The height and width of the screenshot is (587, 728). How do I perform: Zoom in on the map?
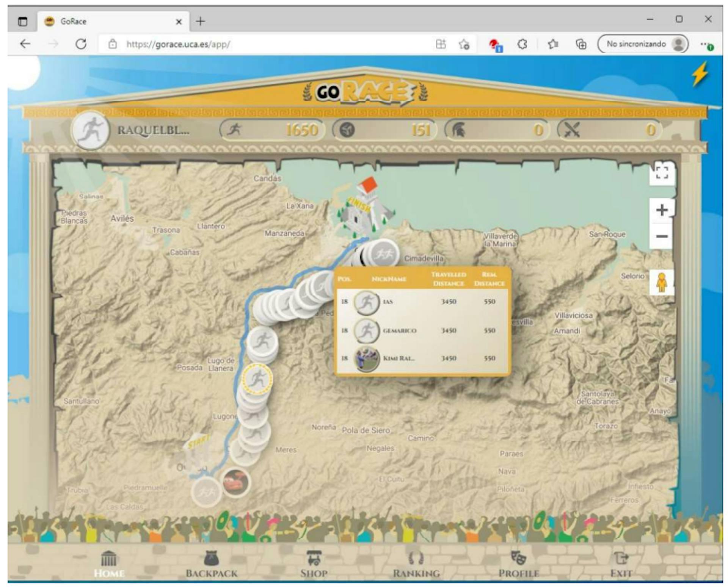(662, 210)
